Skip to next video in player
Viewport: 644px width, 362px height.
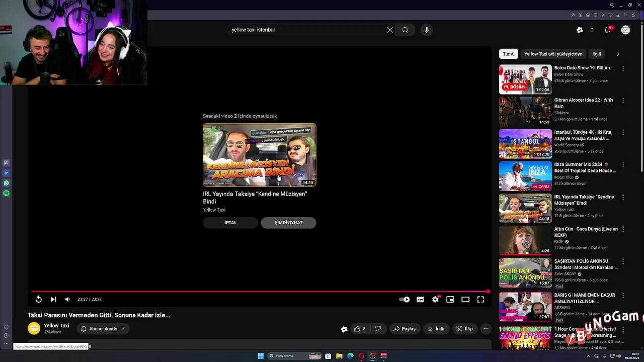coord(53,299)
